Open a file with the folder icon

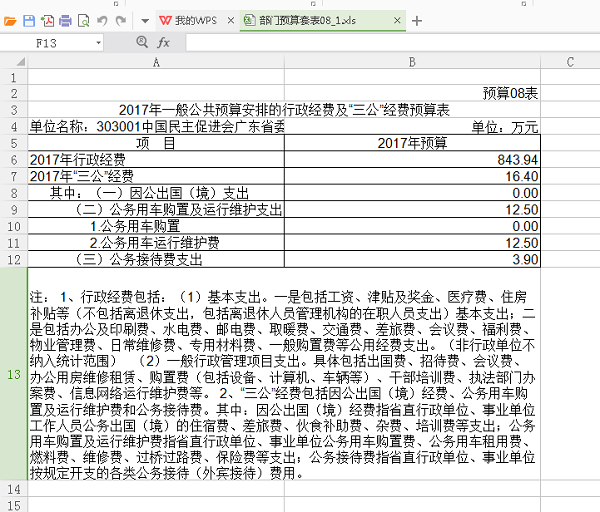10,21
